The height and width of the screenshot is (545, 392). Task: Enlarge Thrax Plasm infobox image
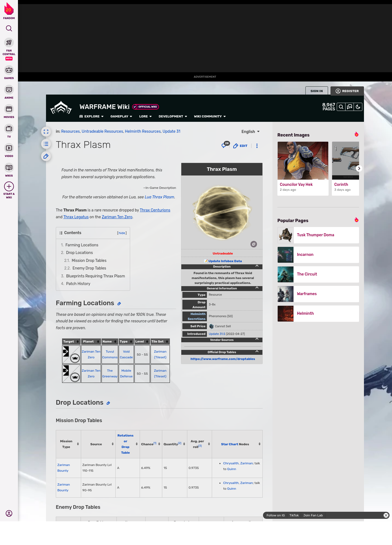[254, 244]
